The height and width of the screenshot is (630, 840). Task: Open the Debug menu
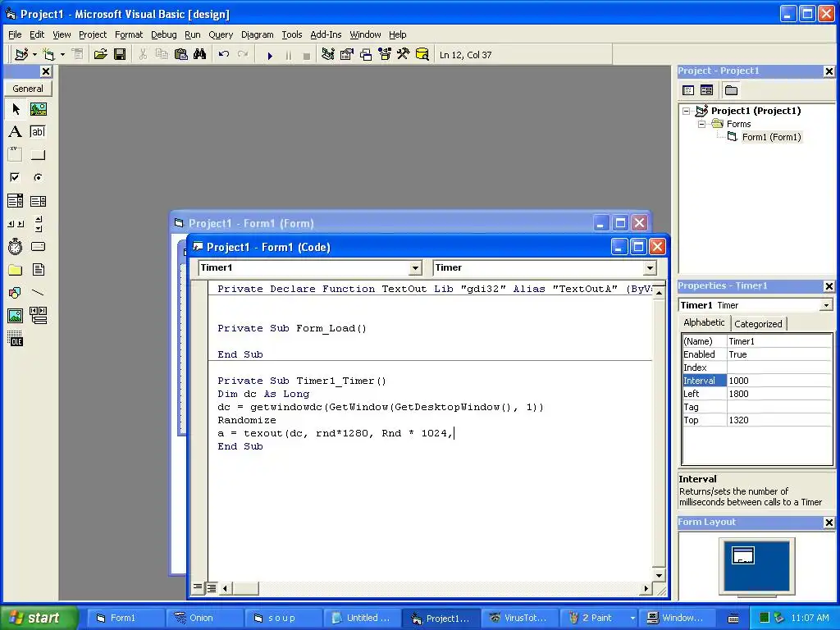click(163, 34)
